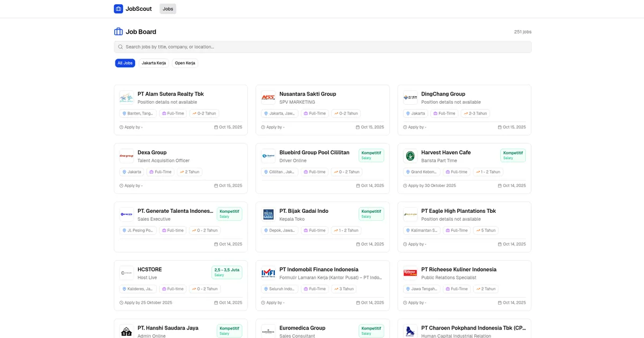This screenshot has width=644, height=338.
Task: Click the PT Indomobil Finance IMFI logo
Action: coord(268,274)
